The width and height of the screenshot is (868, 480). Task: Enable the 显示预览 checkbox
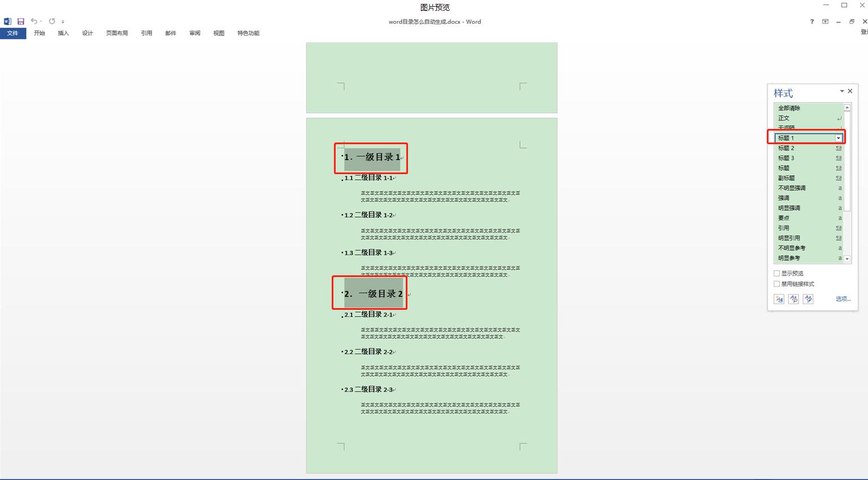776,274
